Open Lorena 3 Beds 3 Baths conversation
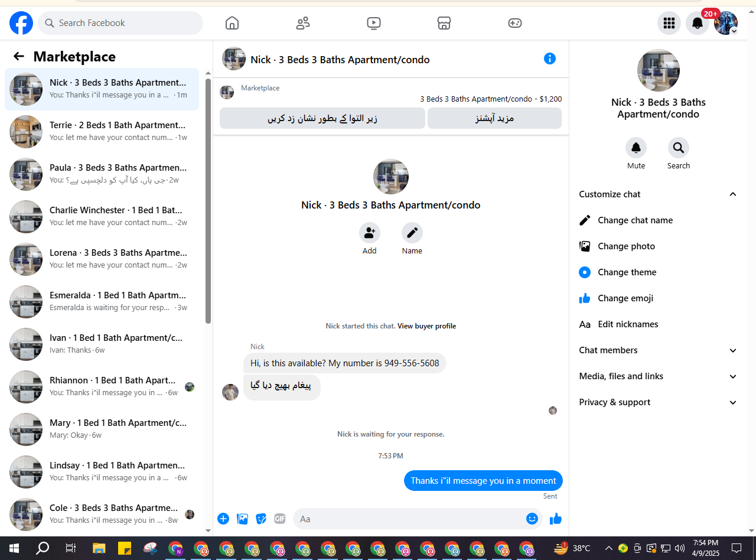Image resolution: width=756 pixels, height=560 pixels. click(102, 259)
